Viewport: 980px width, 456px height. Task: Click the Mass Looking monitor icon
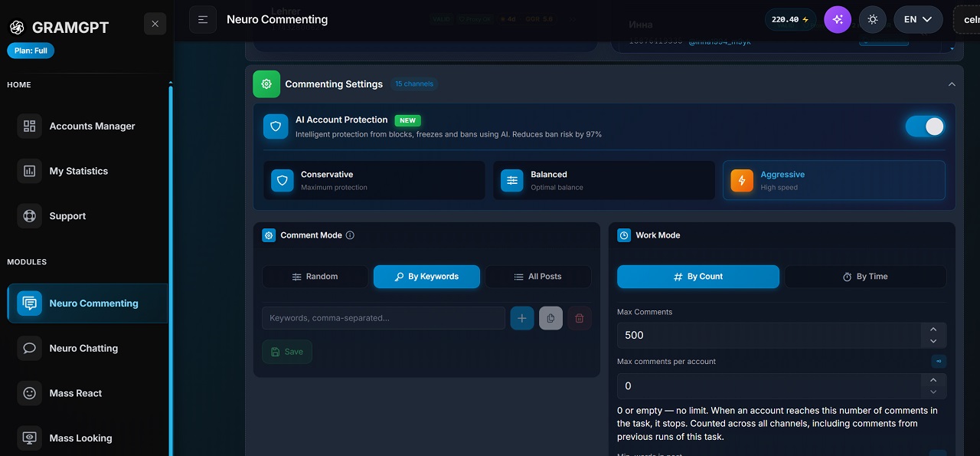click(30, 438)
